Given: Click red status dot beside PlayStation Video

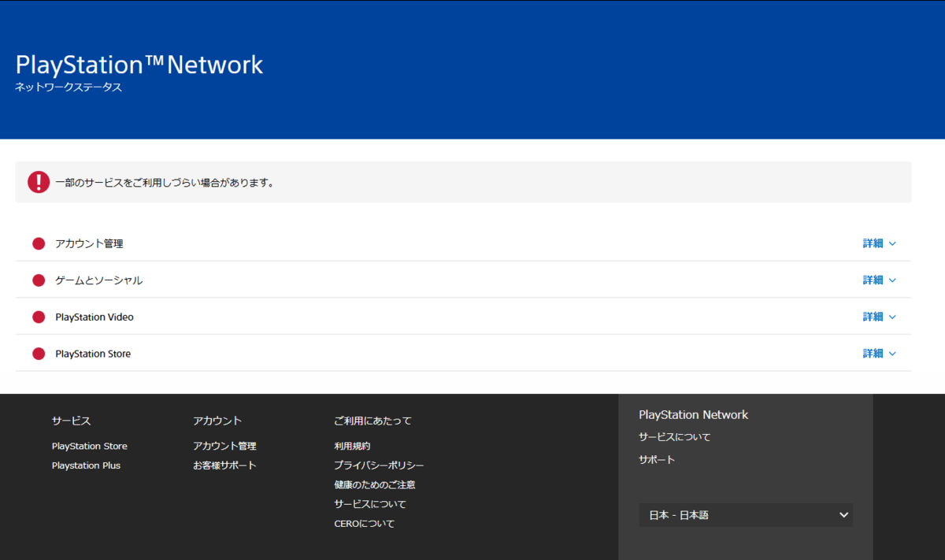Looking at the screenshot, I should click(39, 317).
